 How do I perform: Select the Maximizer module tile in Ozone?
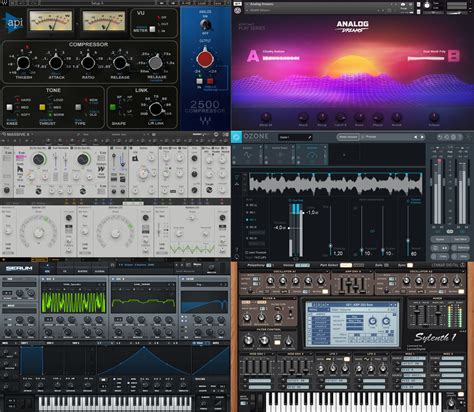(312, 154)
